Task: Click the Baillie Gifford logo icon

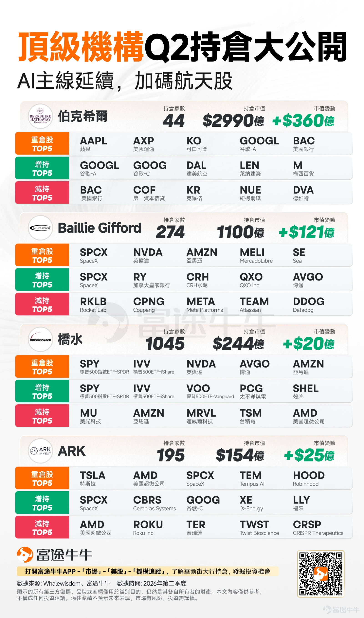Action: tap(40, 228)
